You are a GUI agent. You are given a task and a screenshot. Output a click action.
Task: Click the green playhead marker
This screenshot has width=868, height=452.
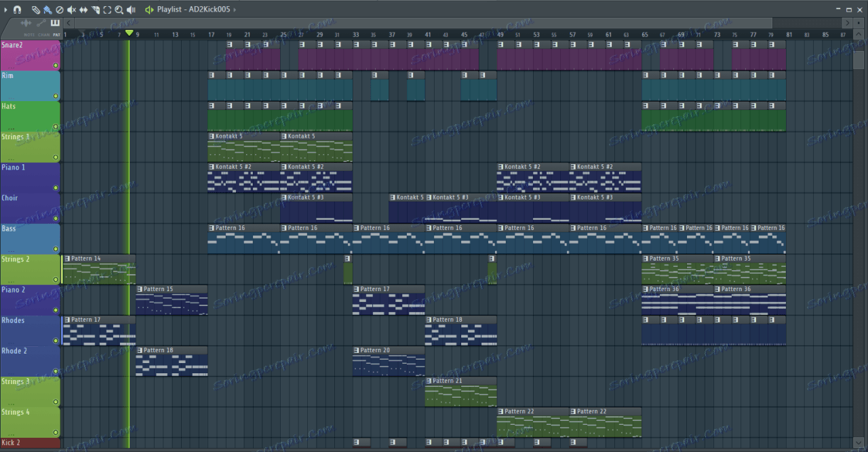click(x=129, y=33)
